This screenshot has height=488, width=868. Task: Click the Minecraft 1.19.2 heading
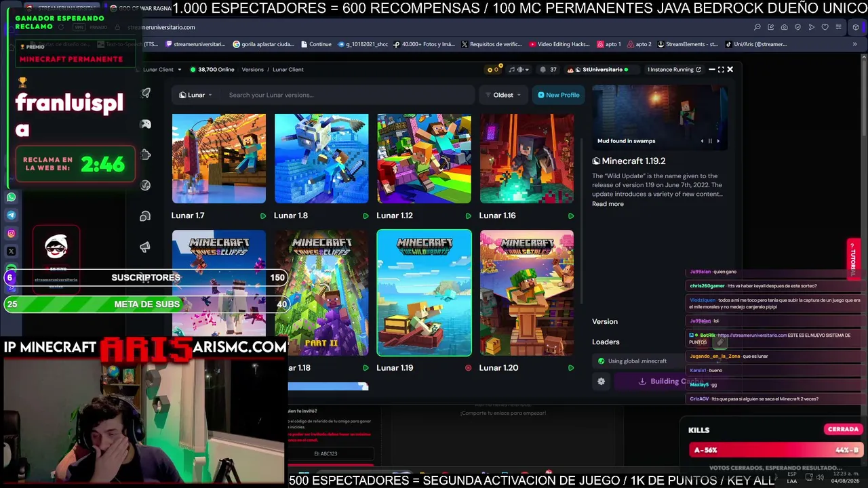point(629,161)
